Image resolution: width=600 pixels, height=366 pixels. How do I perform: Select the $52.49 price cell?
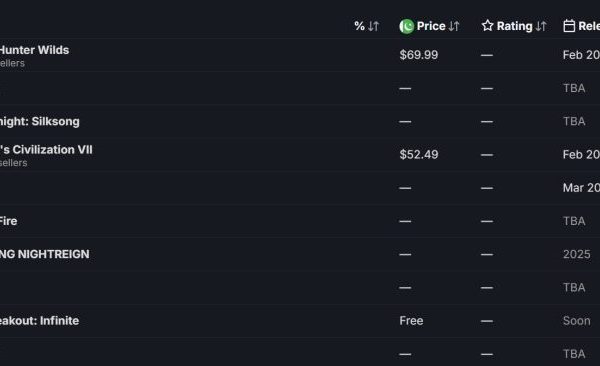419,155
